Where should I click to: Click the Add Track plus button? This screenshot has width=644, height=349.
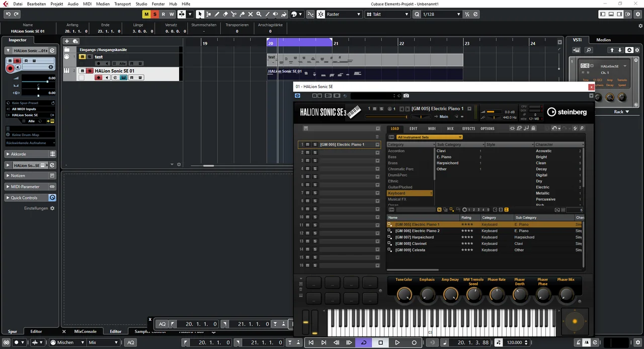tap(67, 41)
